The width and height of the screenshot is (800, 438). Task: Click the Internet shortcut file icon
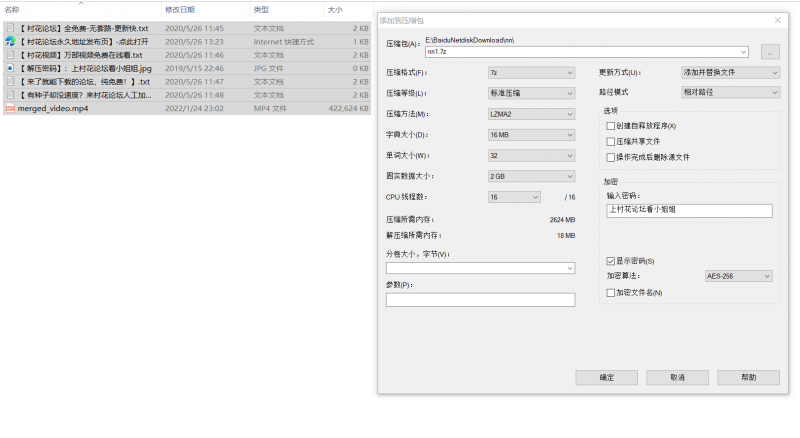[x=10, y=42]
